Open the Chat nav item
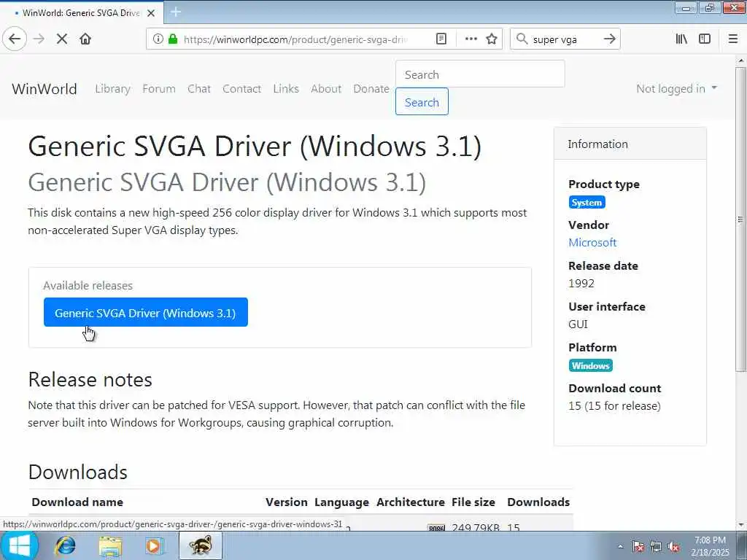Screen dimensions: 747x560 [x=199, y=88]
